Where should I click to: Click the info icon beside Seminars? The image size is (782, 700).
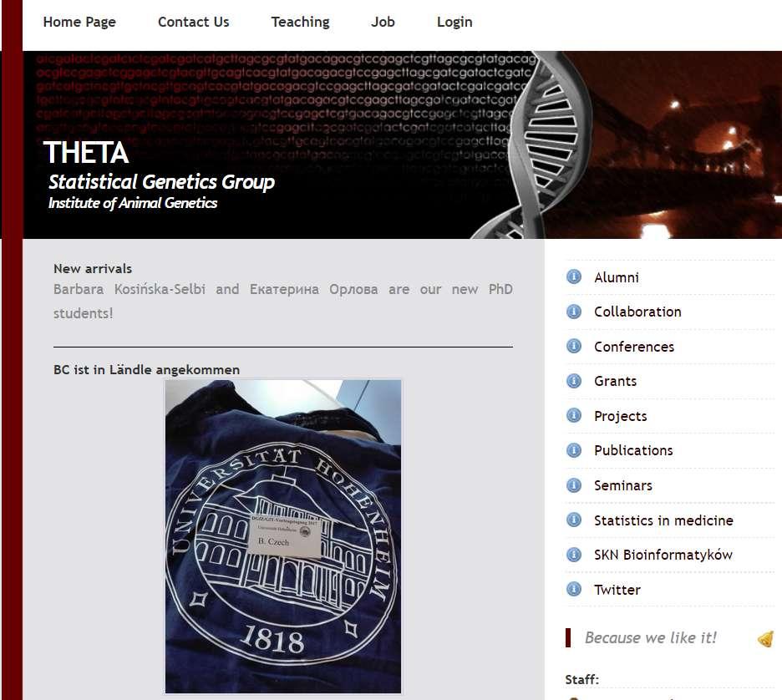coord(574,485)
